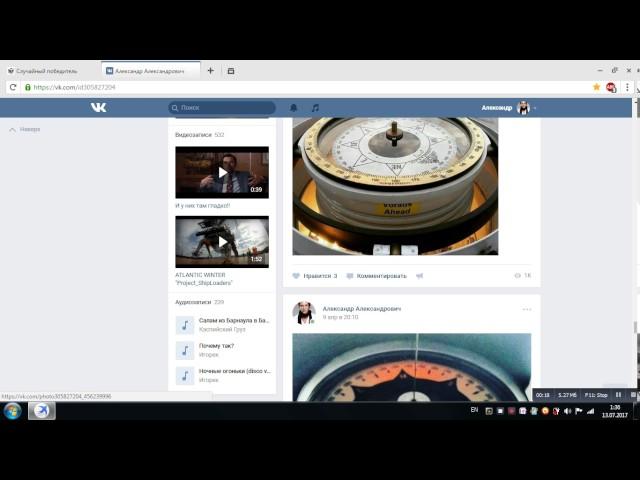Viewport: 640px width, 480px height.
Task: Click the post date under author name
Action: pyautogui.click(x=340, y=317)
